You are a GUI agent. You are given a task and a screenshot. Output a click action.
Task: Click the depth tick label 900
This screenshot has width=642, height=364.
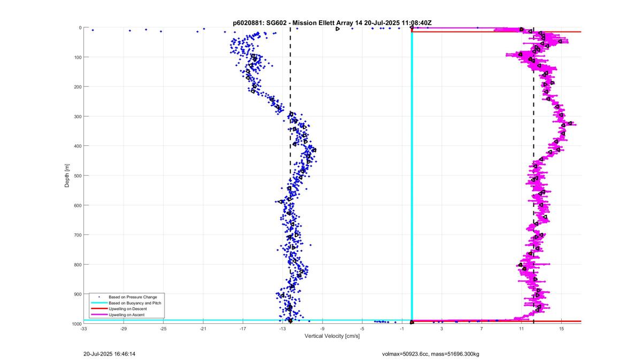78,294
